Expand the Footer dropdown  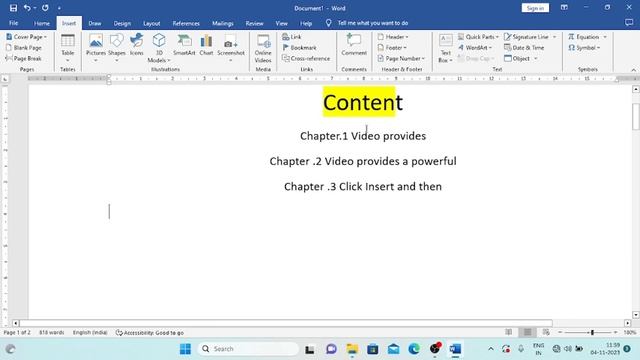click(x=392, y=48)
